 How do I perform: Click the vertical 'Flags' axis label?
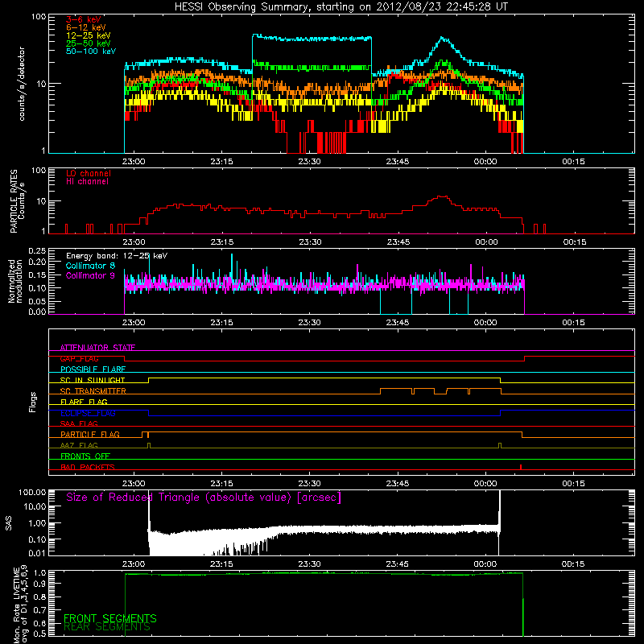32,402
